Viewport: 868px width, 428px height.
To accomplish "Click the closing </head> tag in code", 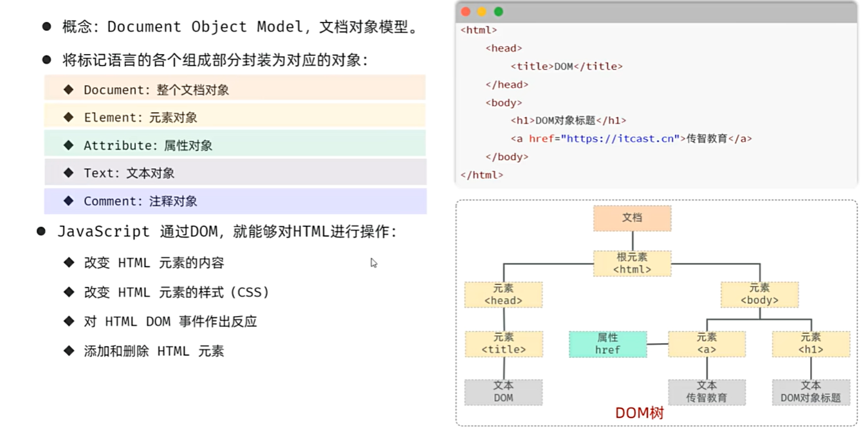I will [x=507, y=84].
